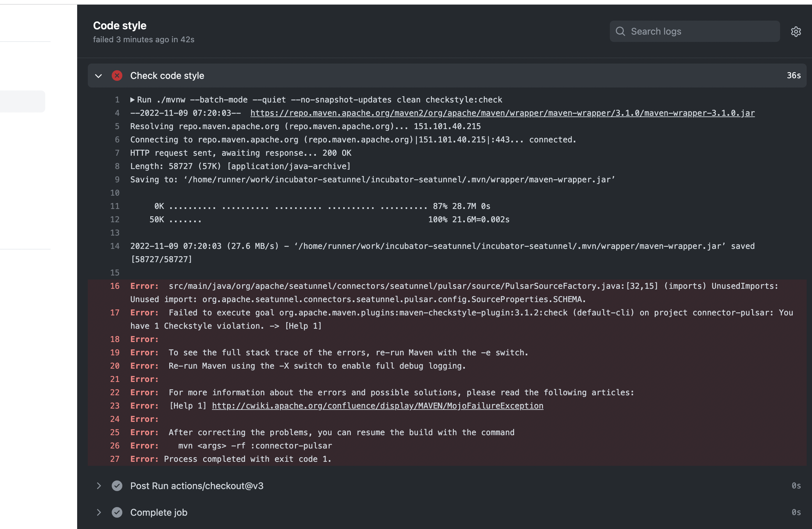
Task: Click log line number 17
Action: click(115, 313)
